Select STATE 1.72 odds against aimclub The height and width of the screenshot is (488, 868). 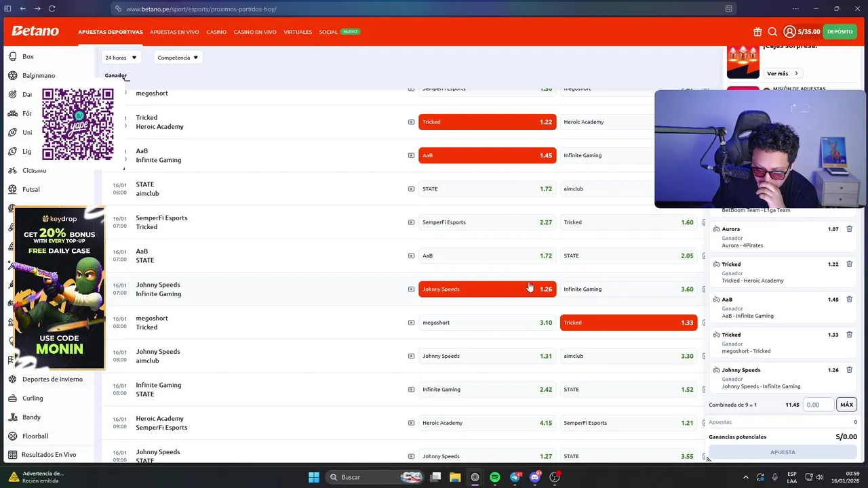click(487, 189)
